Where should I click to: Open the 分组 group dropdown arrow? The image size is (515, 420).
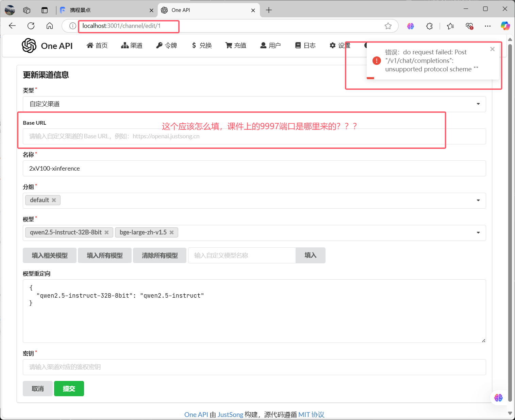click(478, 200)
